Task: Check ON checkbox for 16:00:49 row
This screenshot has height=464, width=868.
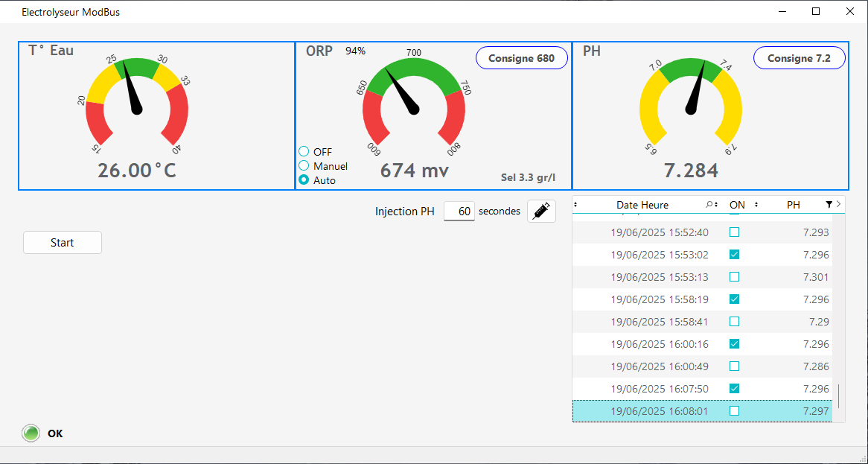Action: click(x=735, y=366)
